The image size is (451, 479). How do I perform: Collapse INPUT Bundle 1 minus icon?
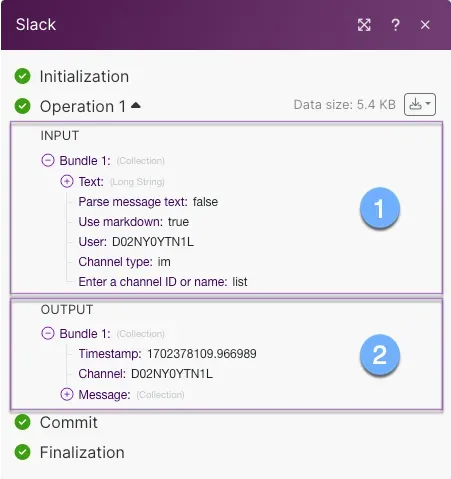(48, 160)
